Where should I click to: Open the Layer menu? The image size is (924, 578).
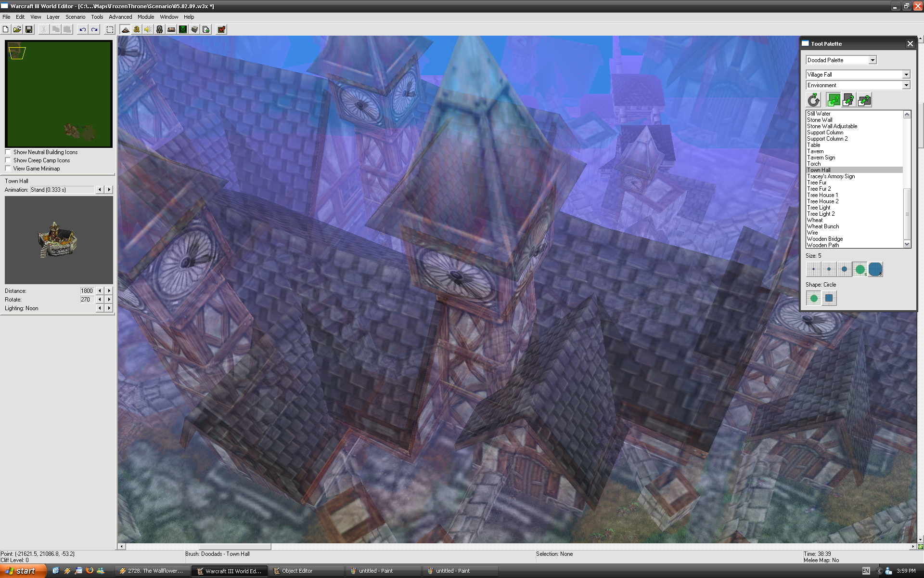click(53, 17)
